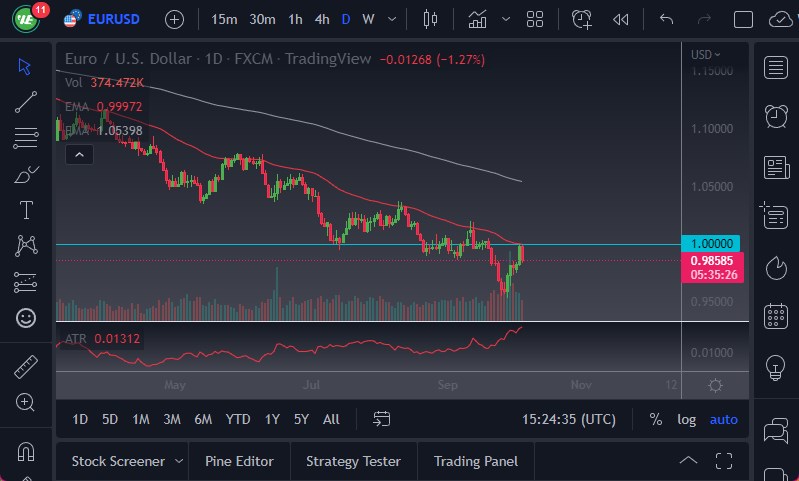The height and width of the screenshot is (481, 799).
Task: Set the date range to YTD
Action: tap(238, 419)
